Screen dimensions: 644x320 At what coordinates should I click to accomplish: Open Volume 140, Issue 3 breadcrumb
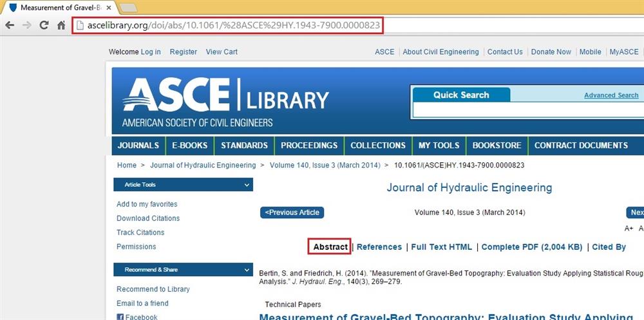tap(325, 165)
